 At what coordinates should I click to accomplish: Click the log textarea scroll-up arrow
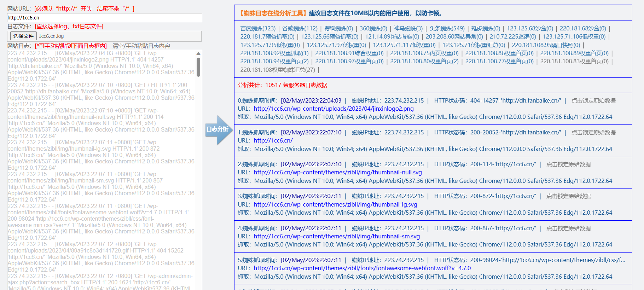coord(198,54)
